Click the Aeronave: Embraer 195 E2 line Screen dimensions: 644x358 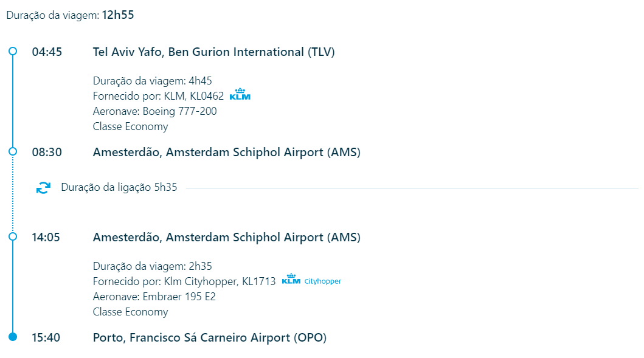pos(154,297)
